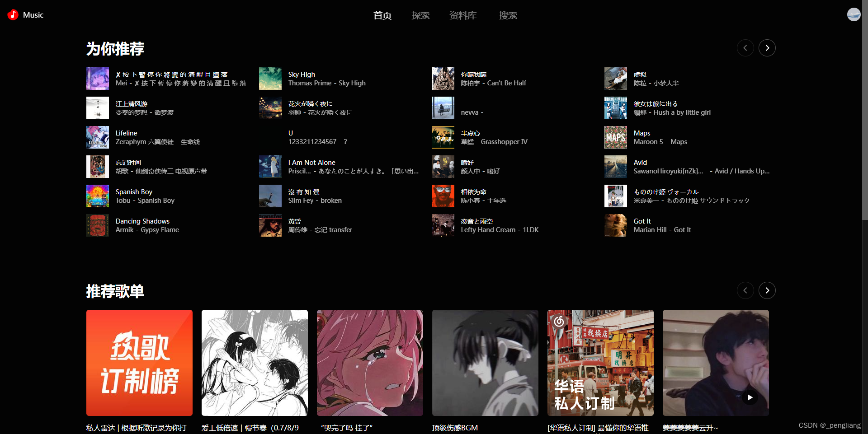868x434 pixels.
Task: Click the Sky High album cover
Action: 270,79
